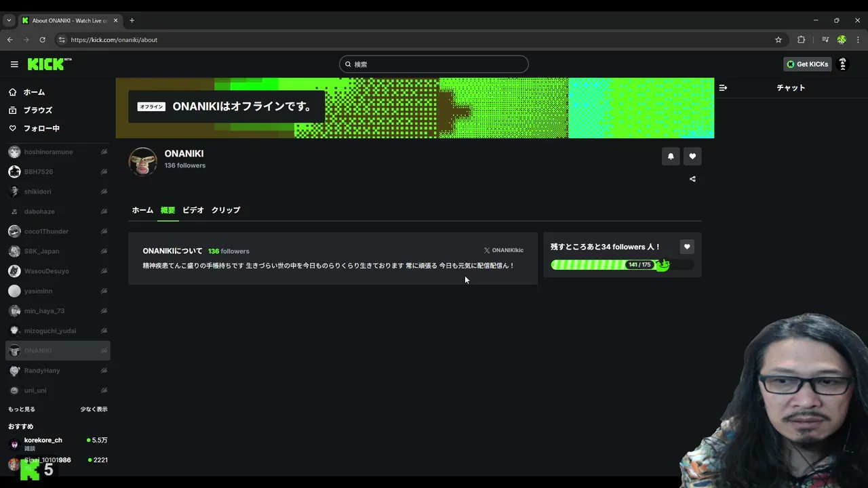The width and height of the screenshot is (868, 488).
Task: Open recommended channel korekore_ch
Action: pyautogui.click(x=58, y=444)
